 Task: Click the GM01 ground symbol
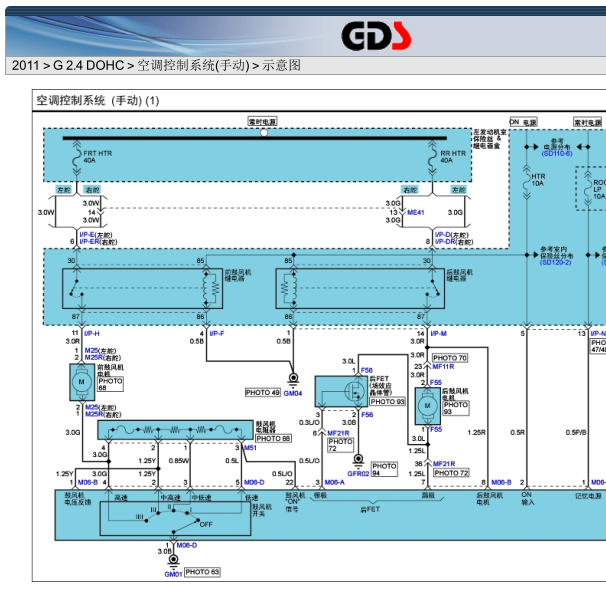pos(174,560)
